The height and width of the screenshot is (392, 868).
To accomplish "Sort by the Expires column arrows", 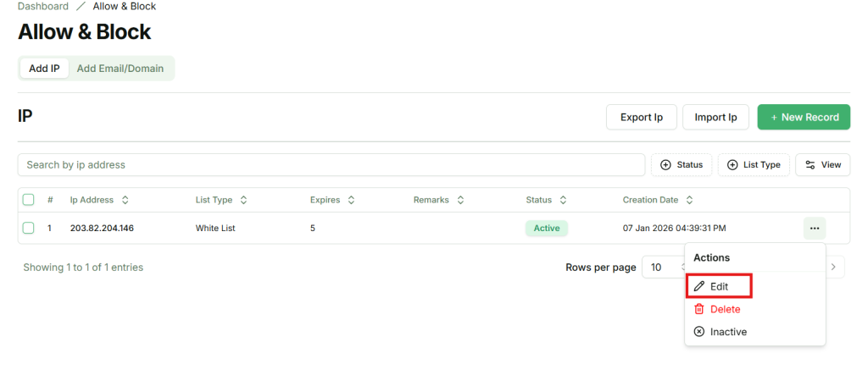I will (x=351, y=201).
